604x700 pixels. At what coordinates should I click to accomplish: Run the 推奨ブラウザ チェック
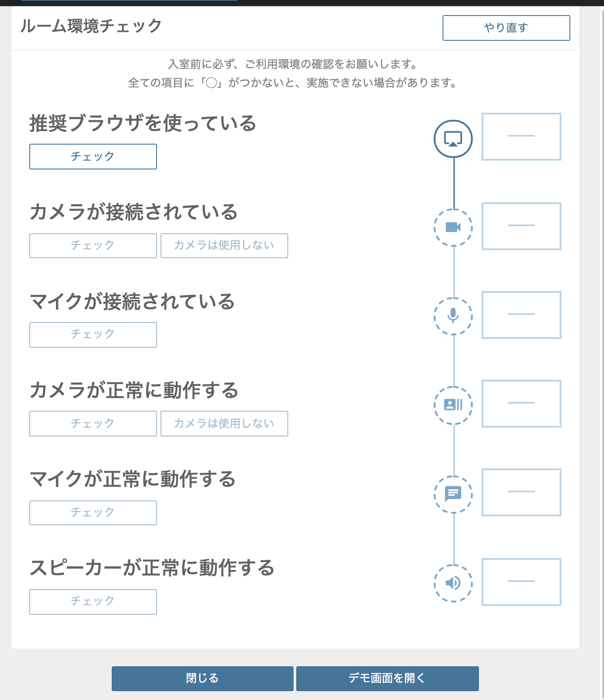coord(93,156)
